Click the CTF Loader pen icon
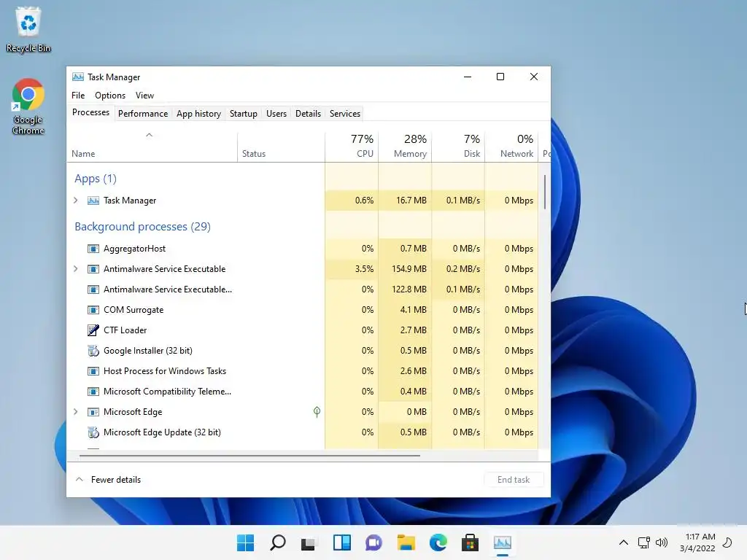The width and height of the screenshot is (747, 560). pyautogui.click(x=93, y=330)
